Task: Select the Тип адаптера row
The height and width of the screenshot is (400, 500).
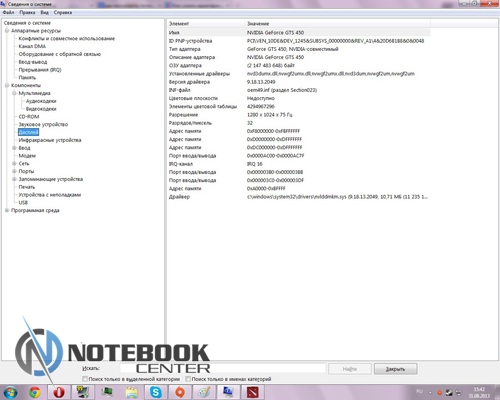Action: coord(298,49)
